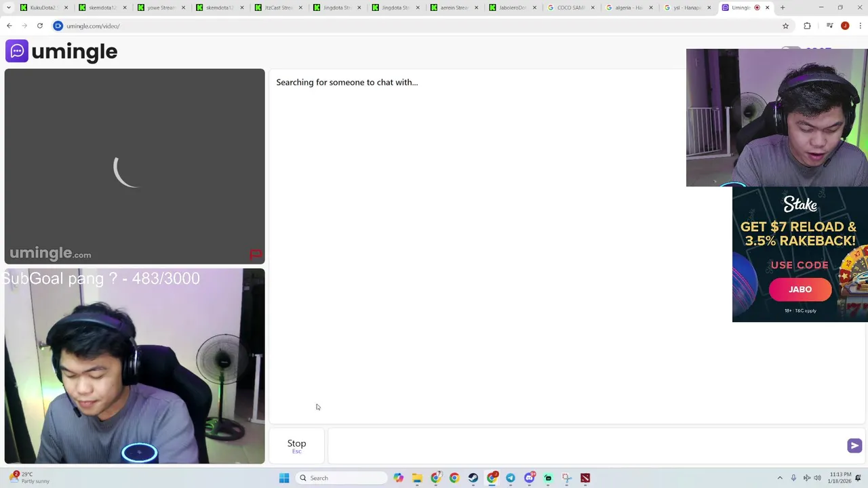
Task: Click the Stop button
Action: pos(296,445)
